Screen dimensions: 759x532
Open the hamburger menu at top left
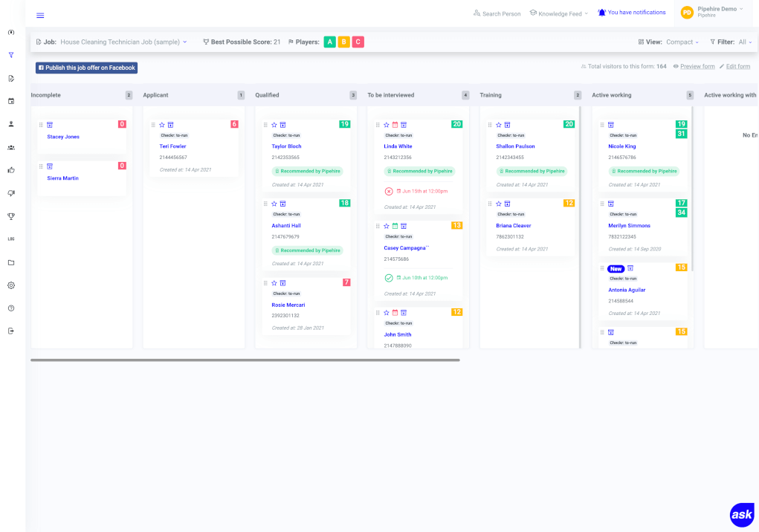[x=40, y=16]
